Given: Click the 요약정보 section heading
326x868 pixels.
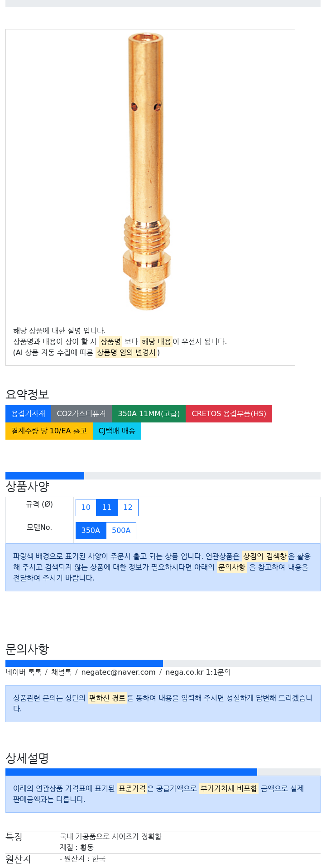Looking at the screenshot, I should (x=27, y=394).
